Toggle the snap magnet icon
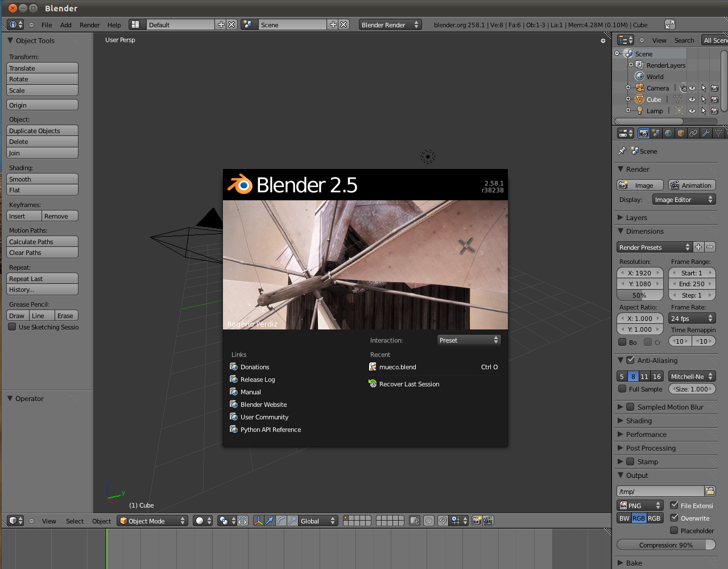The width and height of the screenshot is (728, 569). click(442, 521)
